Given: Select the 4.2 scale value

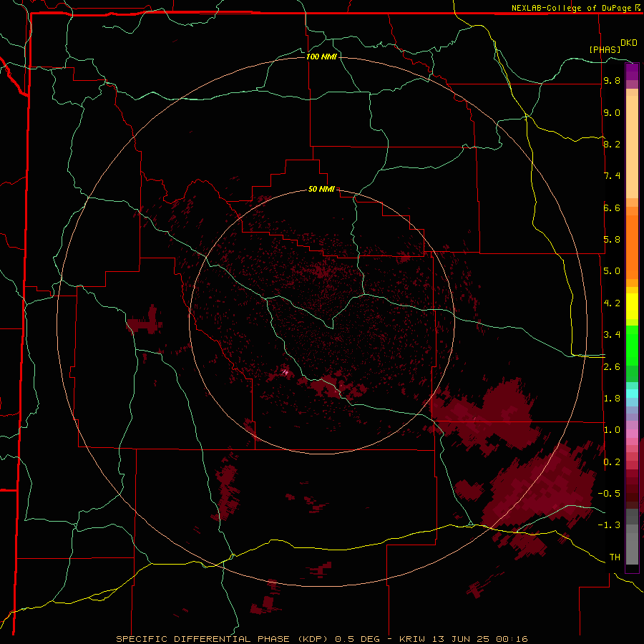Looking at the screenshot, I should tap(612, 303).
